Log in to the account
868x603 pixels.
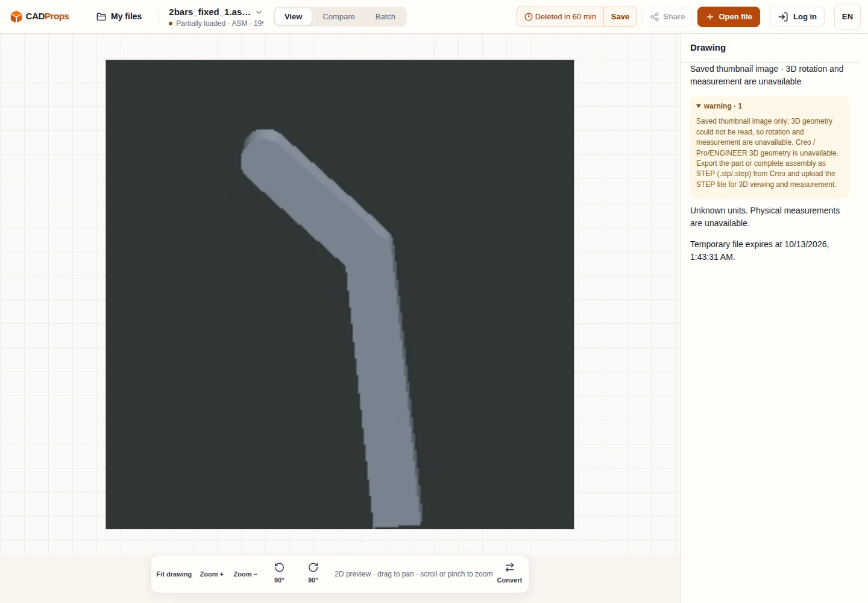coord(797,17)
